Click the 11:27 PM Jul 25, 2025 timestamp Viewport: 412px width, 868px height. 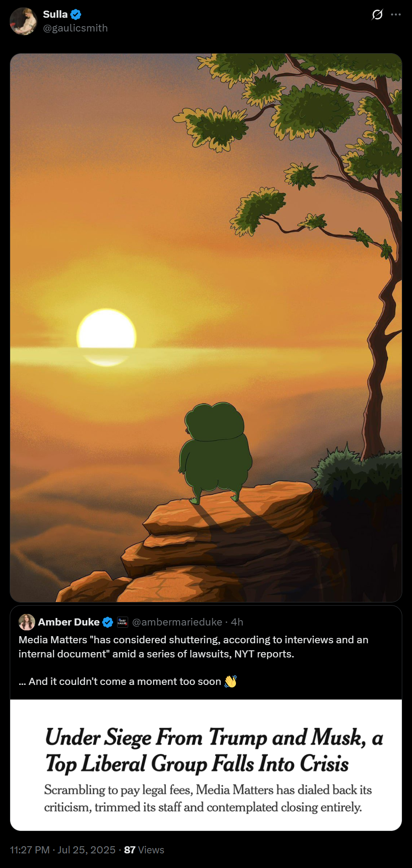coord(63,850)
